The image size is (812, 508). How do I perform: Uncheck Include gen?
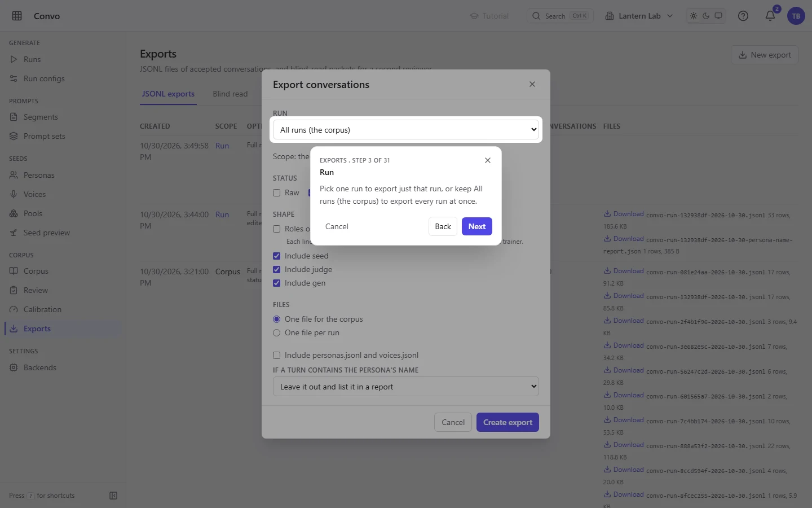277,283
